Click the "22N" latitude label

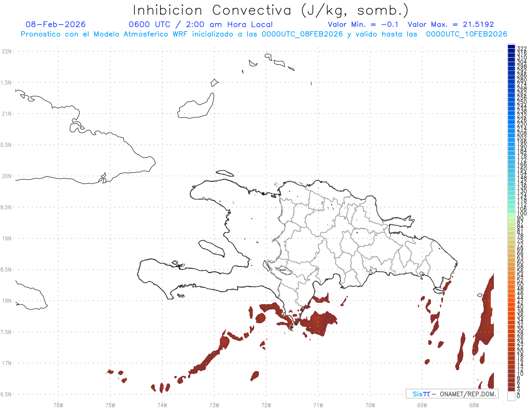pos(7,51)
